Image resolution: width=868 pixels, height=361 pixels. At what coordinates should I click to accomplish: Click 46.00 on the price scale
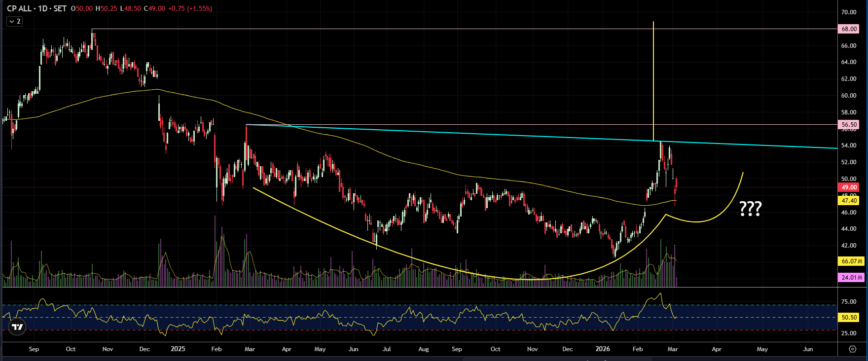pos(849,213)
